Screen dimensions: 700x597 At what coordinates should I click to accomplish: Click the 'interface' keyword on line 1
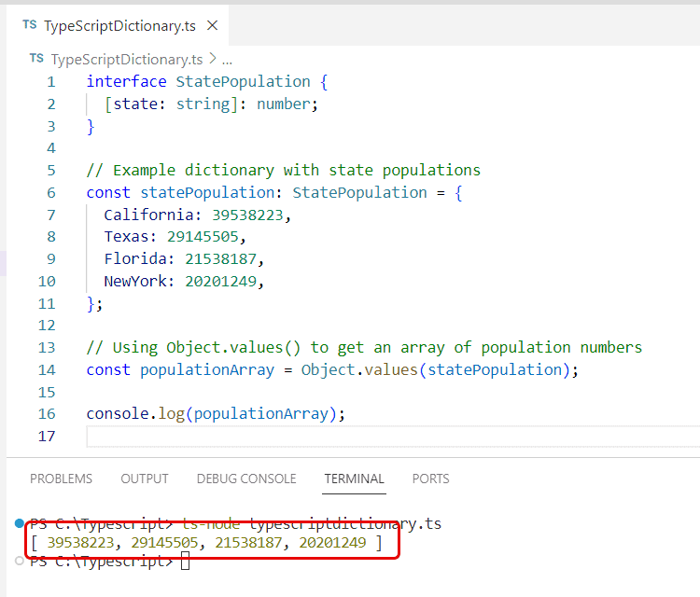(126, 82)
